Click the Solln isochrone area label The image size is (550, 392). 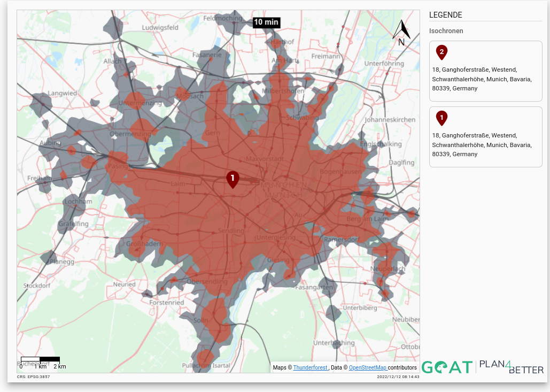tap(200, 320)
